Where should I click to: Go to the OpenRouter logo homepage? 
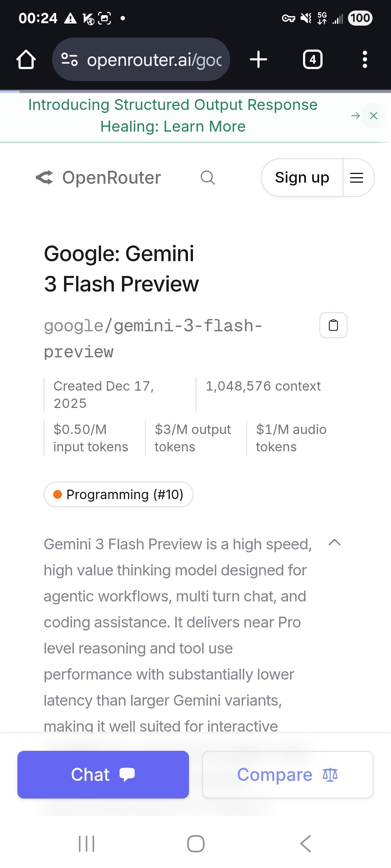[98, 178]
